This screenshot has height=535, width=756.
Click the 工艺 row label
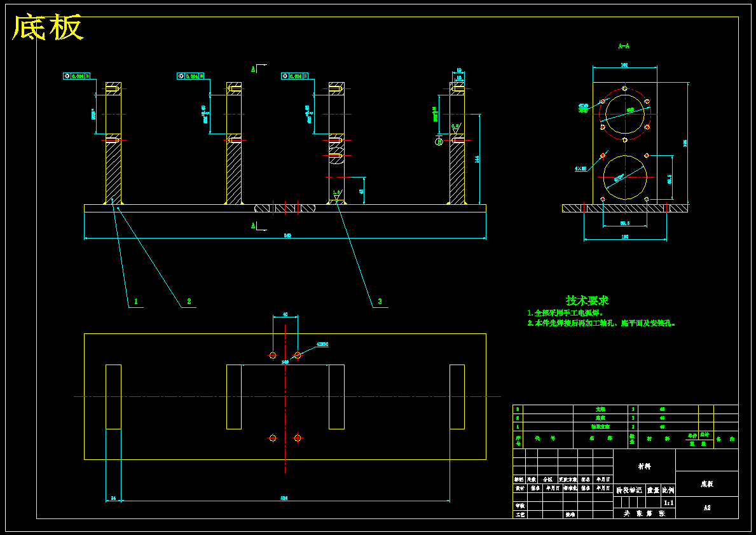(x=519, y=515)
